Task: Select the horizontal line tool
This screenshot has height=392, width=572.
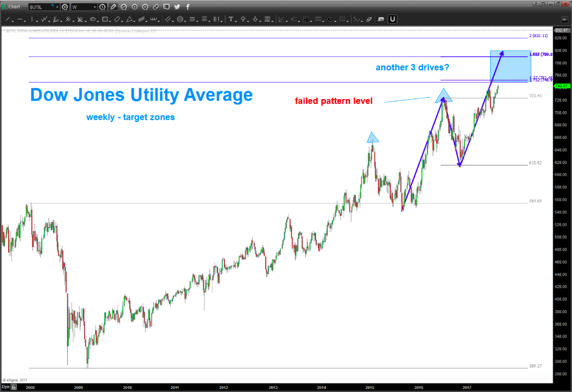Action: tap(20, 19)
